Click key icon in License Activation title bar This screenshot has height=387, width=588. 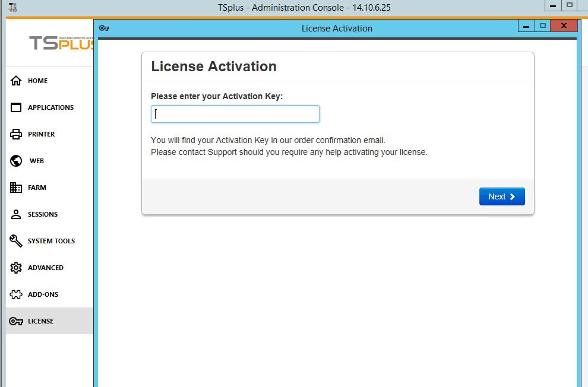pyautogui.click(x=104, y=28)
